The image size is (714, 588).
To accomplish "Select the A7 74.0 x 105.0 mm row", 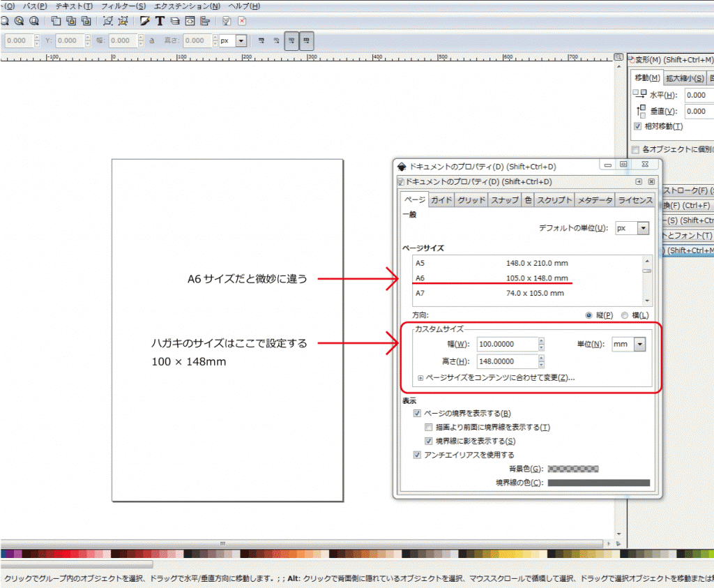I will pos(526,294).
